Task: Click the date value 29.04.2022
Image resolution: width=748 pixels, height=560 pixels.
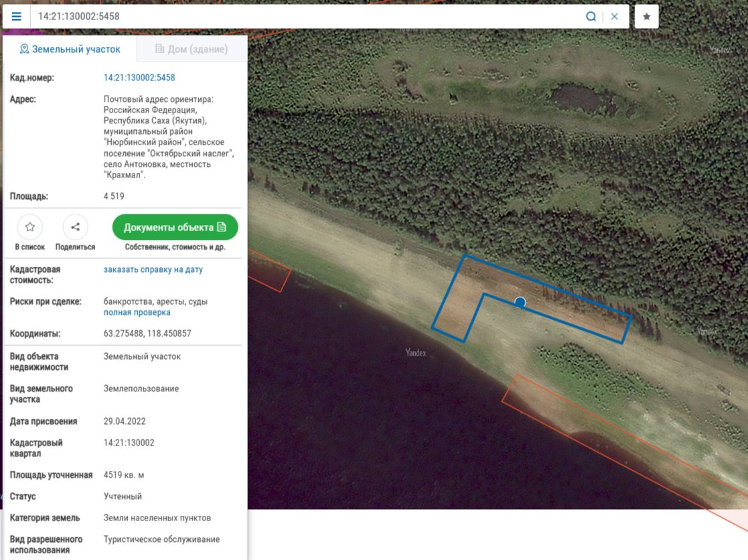Action: point(125,421)
